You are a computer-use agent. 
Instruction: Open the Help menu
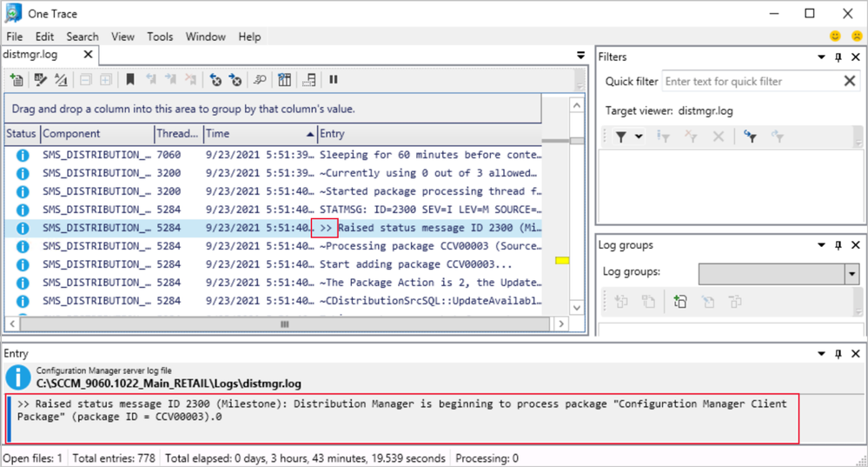click(x=249, y=37)
